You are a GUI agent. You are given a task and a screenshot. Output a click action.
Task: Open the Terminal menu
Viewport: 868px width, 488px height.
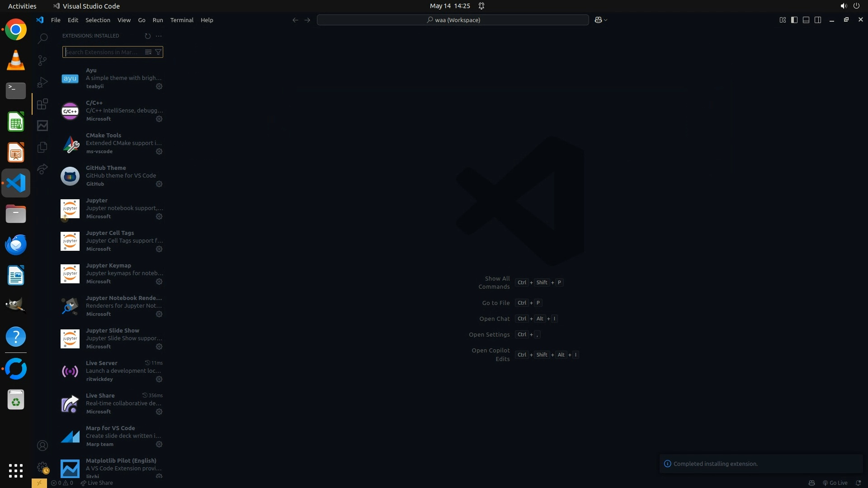(182, 20)
